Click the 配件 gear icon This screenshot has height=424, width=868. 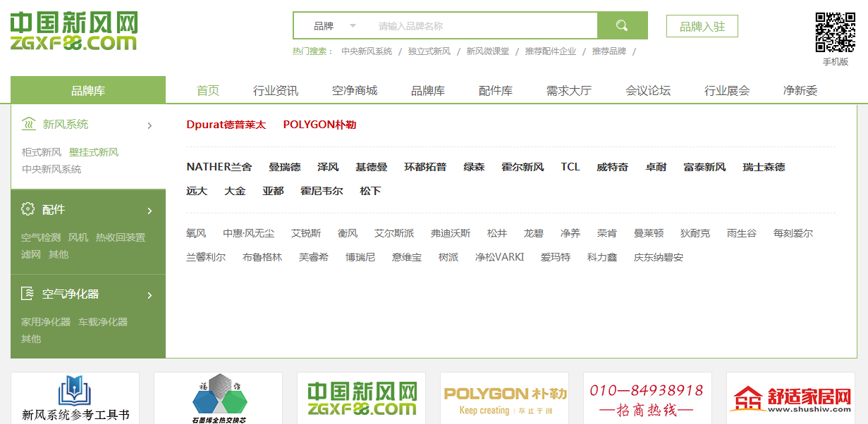click(28, 209)
